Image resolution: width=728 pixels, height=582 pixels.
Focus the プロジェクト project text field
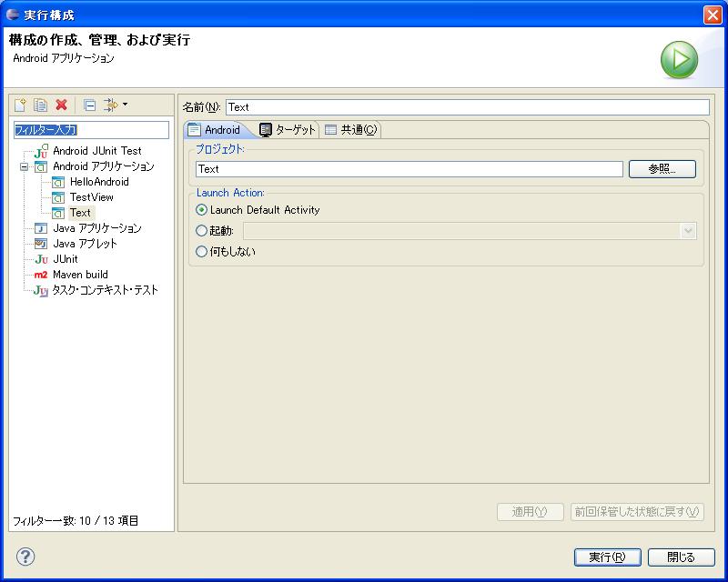click(x=409, y=169)
